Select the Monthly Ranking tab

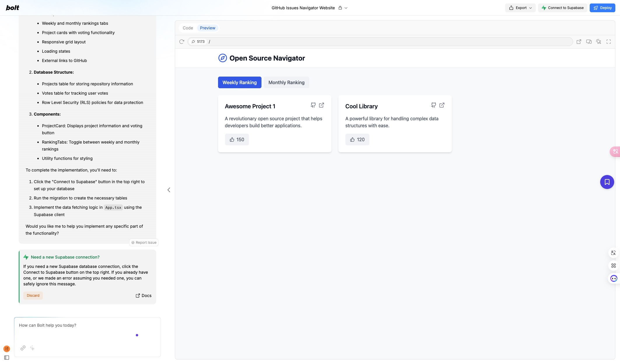pyautogui.click(x=286, y=82)
